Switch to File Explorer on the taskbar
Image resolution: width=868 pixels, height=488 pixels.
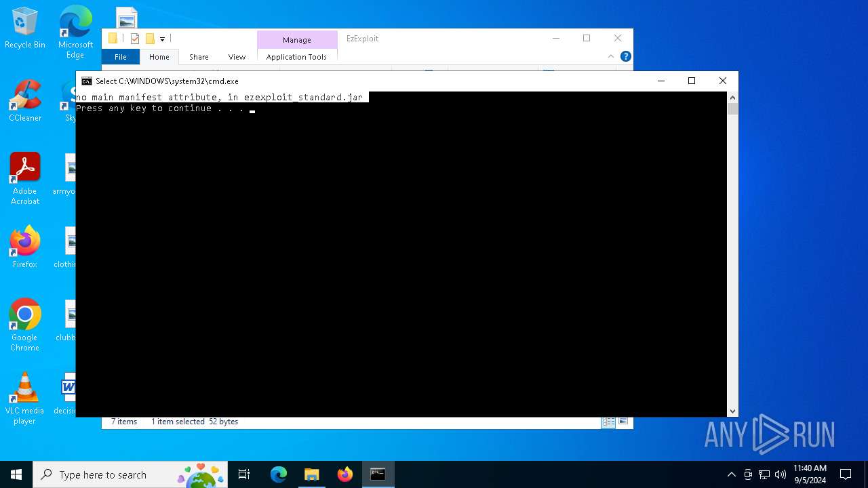tap(312, 474)
